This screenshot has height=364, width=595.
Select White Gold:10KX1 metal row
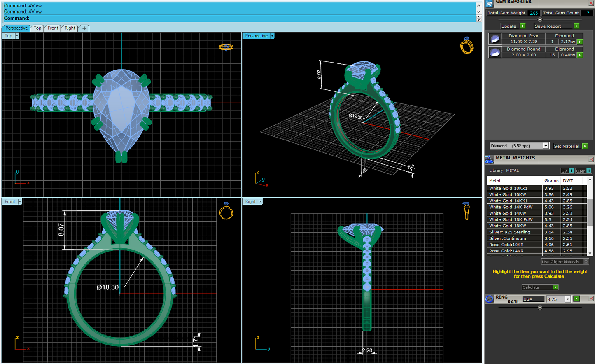coord(537,188)
